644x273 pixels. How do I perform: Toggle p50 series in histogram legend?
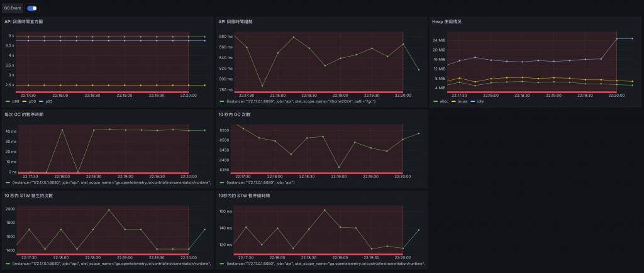pyautogui.click(x=32, y=101)
